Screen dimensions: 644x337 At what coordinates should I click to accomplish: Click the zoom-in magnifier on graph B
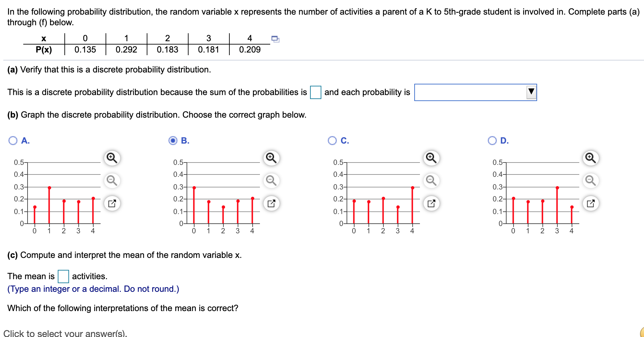pos(272,158)
